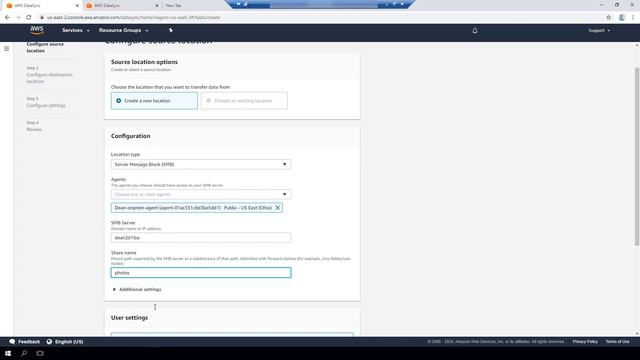This screenshot has height=360, width=640.
Task: Open the AWS logo home link
Action: (x=37, y=30)
